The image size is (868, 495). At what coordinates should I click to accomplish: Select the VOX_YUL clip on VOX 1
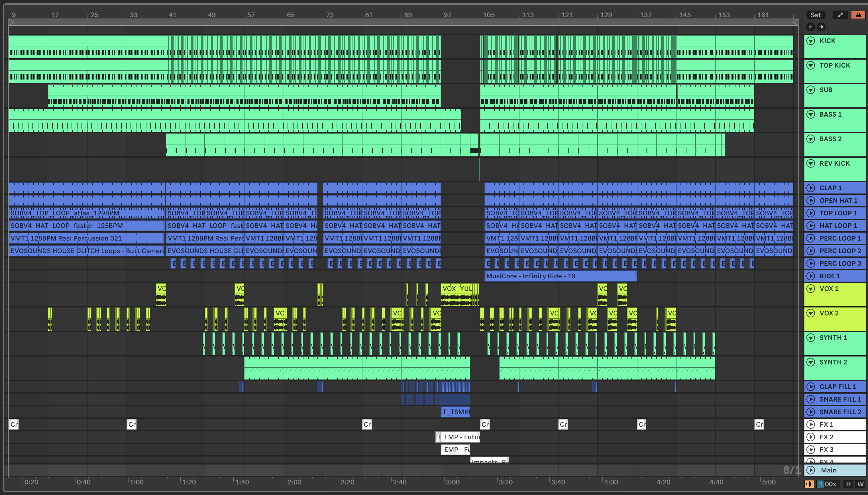456,295
